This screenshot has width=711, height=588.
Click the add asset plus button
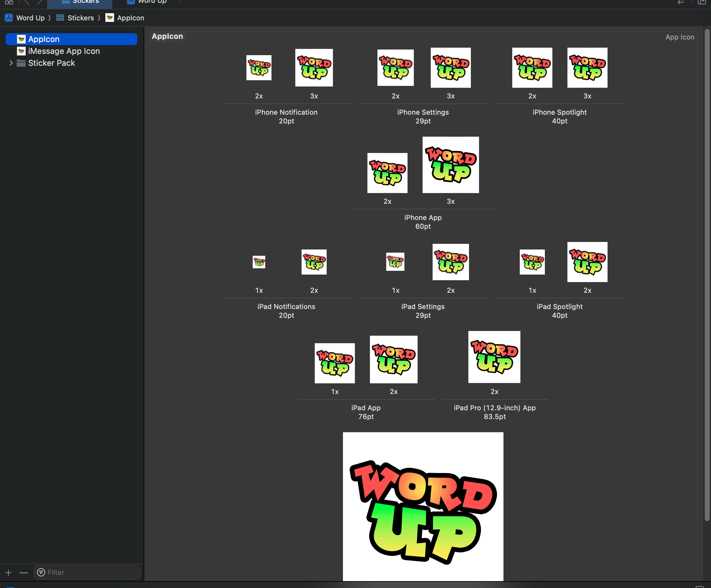pos(8,572)
